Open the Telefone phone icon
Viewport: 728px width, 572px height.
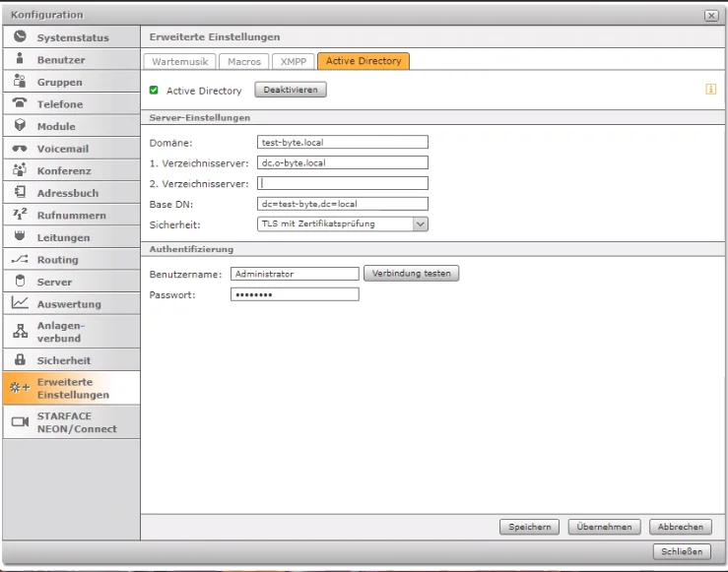(20, 104)
